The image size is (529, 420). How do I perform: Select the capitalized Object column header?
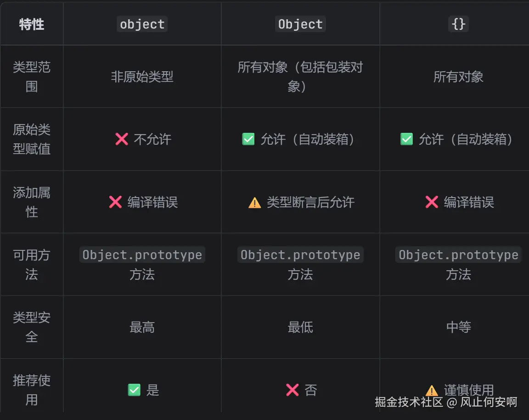click(300, 24)
